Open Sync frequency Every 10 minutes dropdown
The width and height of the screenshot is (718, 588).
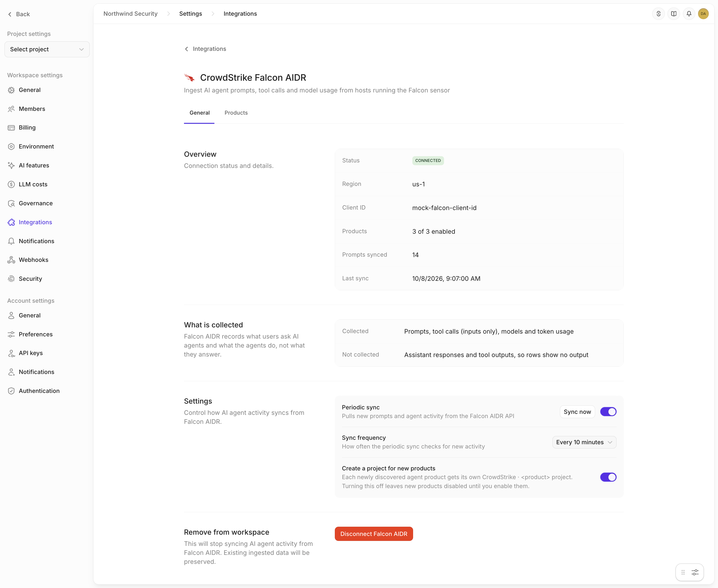[x=584, y=442]
